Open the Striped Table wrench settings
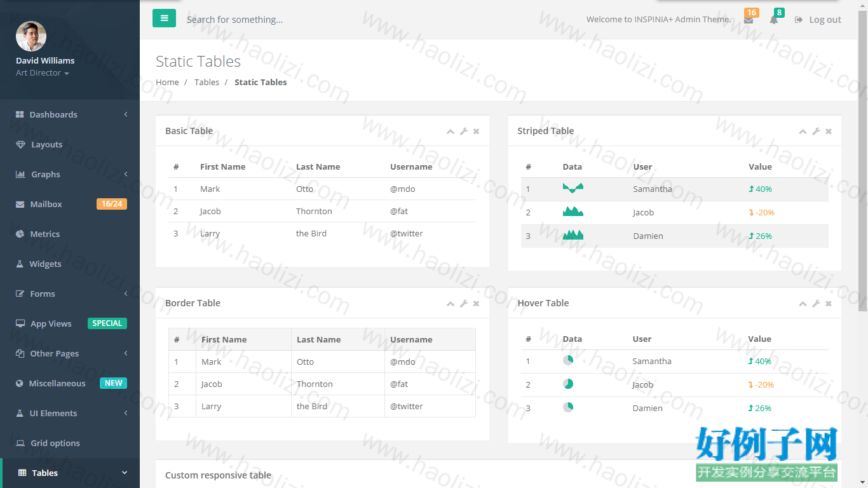 pyautogui.click(x=816, y=132)
